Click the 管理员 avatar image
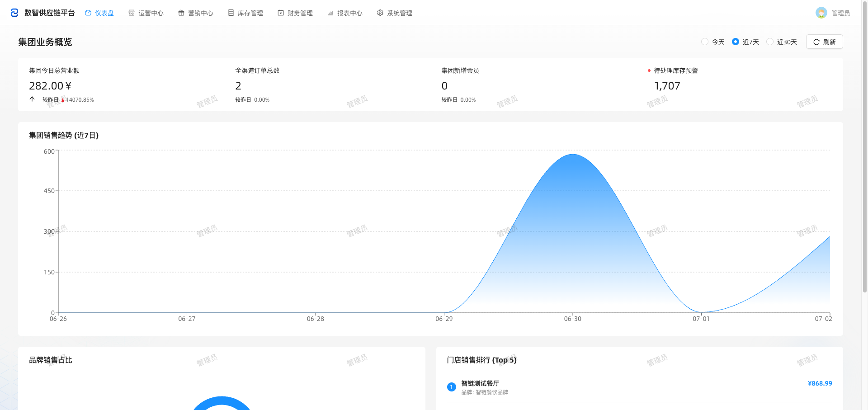This screenshot has width=868, height=410. pyautogui.click(x=821, y=13)
